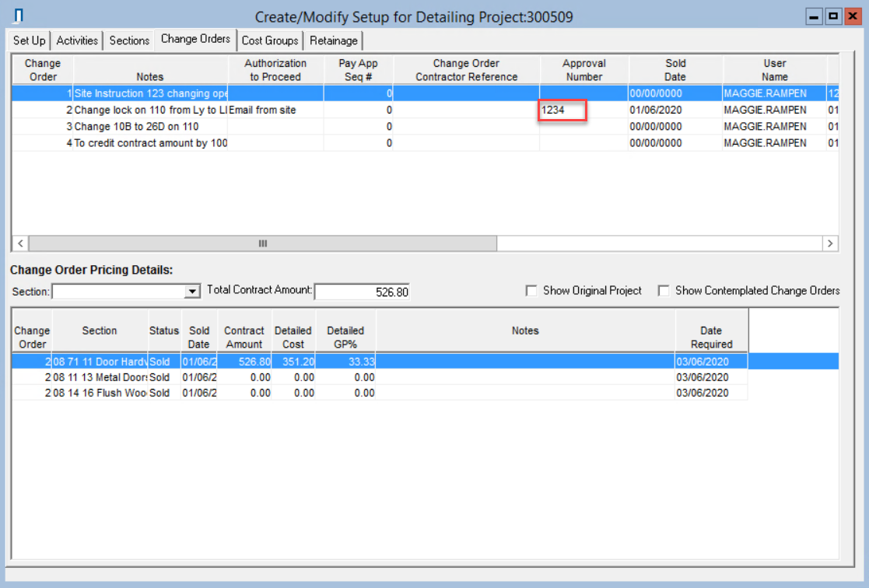The image size is (869, 588).
Task: Click the Contract Amount cell 526.80
Action: (x=244, y=362)
